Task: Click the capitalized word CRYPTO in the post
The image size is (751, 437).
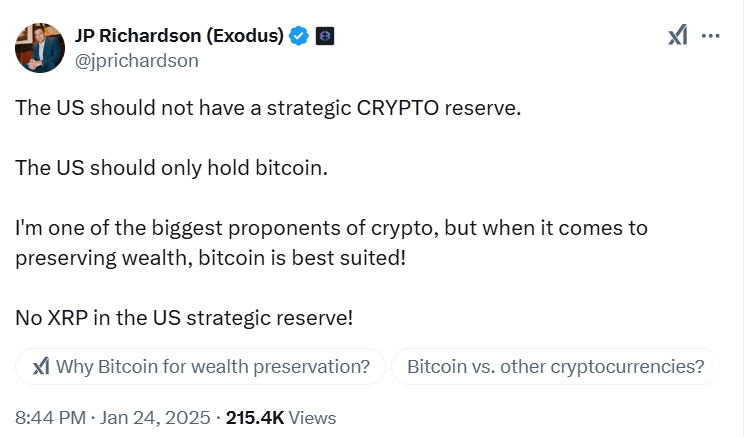Action: (x=398, y=108)
